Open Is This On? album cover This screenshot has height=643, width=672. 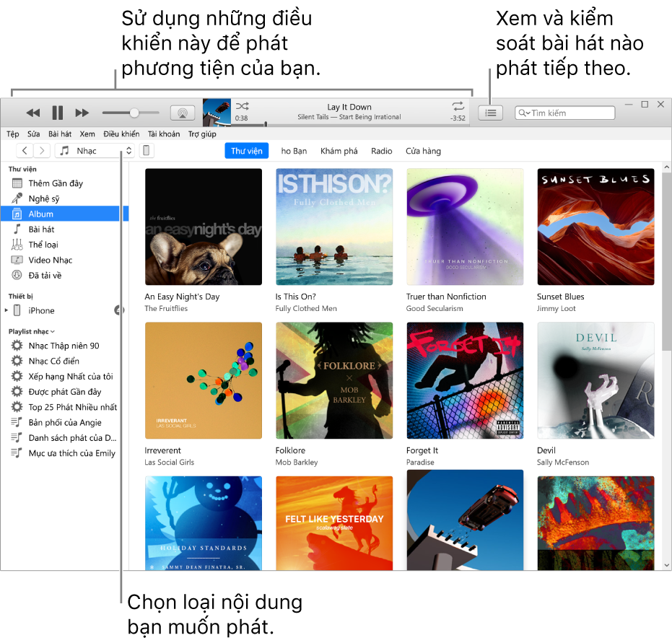334,227
